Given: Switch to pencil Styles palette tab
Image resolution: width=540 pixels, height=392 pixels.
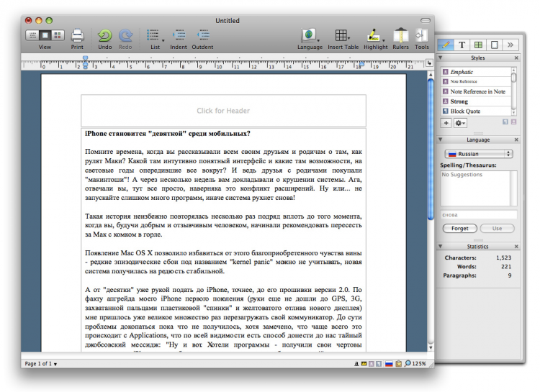Looking at the screenshot, I should (x=446, y=45).
